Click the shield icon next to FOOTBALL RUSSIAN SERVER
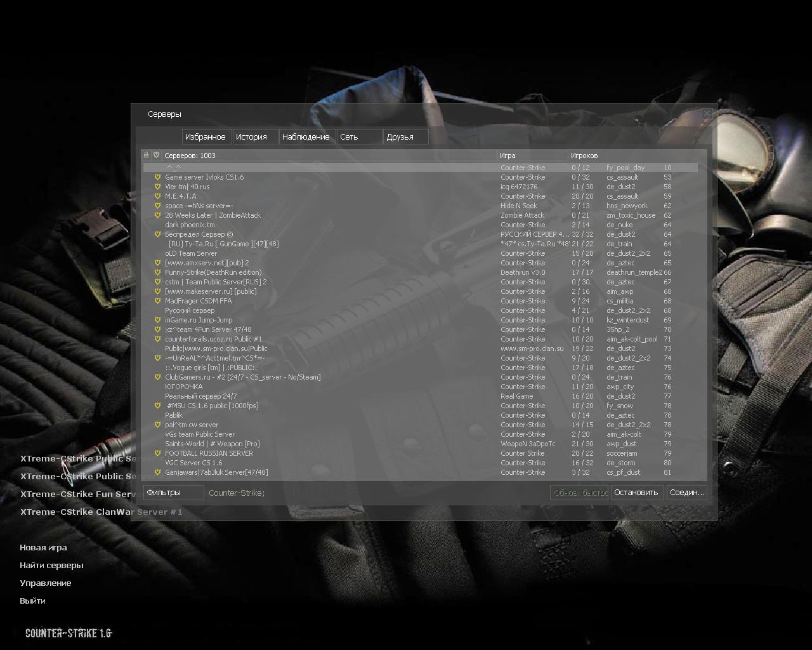Screen dimensions: 812x650 pos(157,453)
